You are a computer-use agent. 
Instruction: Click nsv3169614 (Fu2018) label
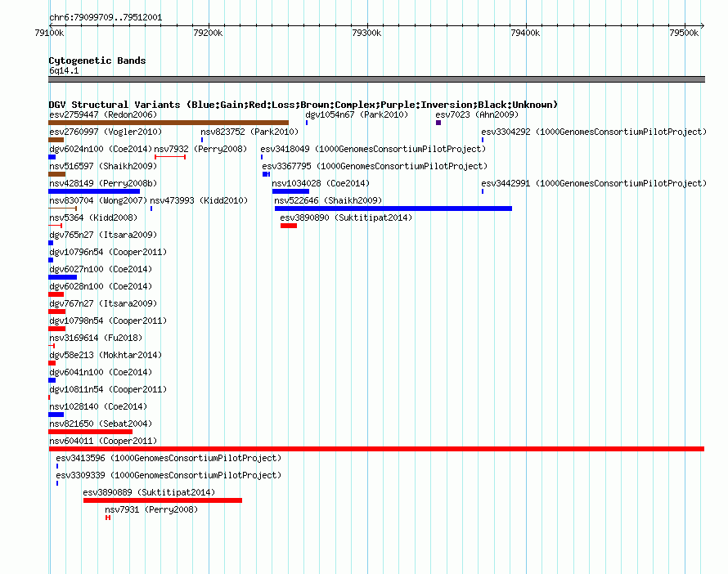point(96,338)
